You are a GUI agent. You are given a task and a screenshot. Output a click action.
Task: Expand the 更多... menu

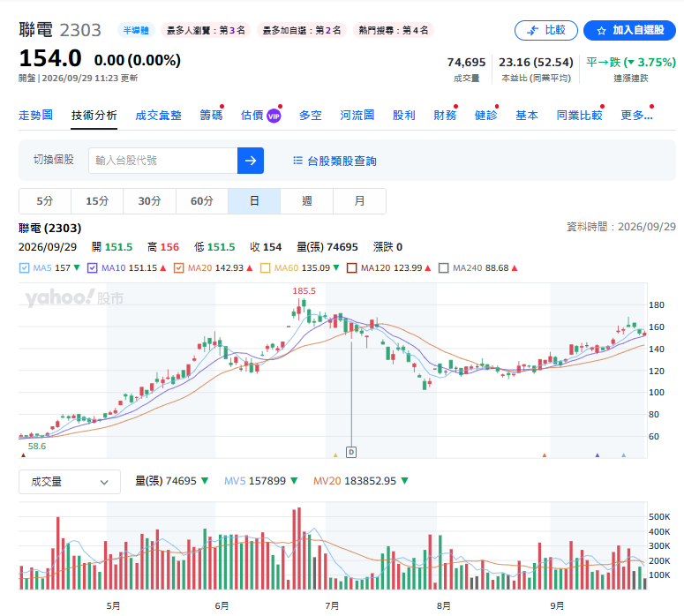pos(636,116)
